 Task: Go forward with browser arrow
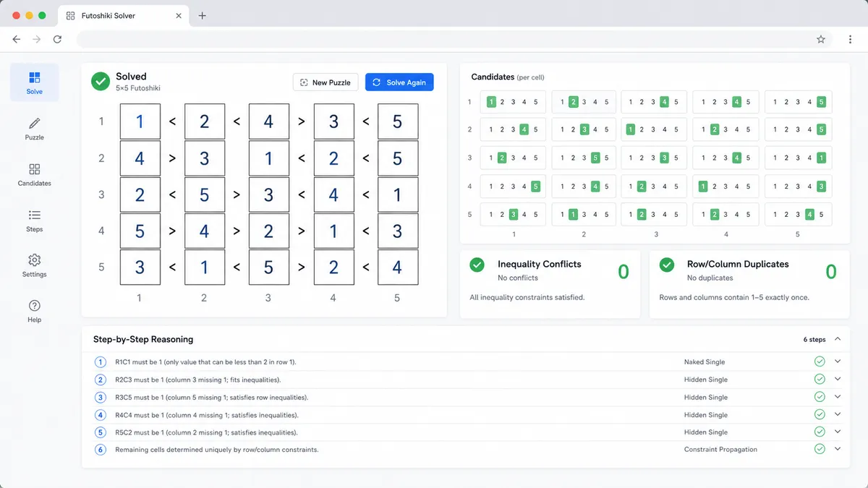pos(37,40)
